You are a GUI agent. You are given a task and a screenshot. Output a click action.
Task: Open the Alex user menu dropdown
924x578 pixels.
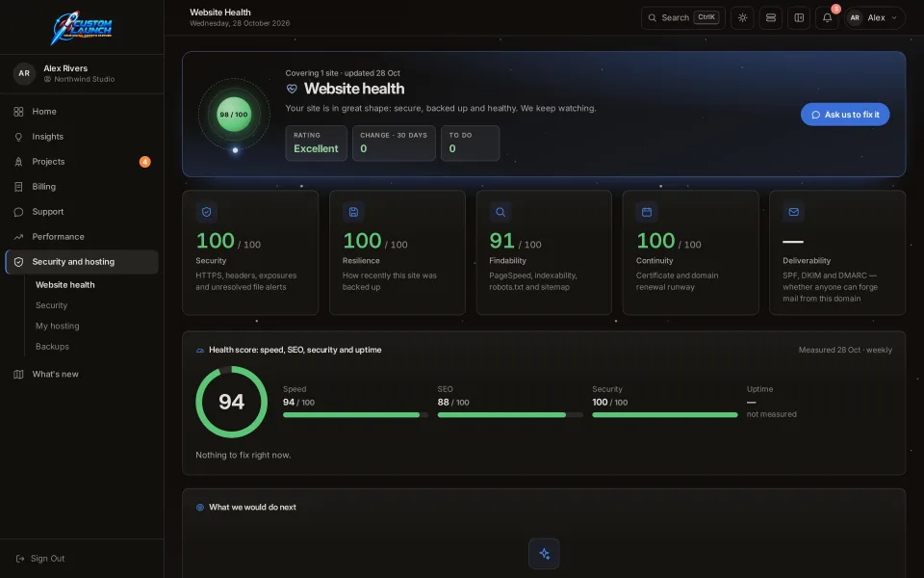click(875, 17)
